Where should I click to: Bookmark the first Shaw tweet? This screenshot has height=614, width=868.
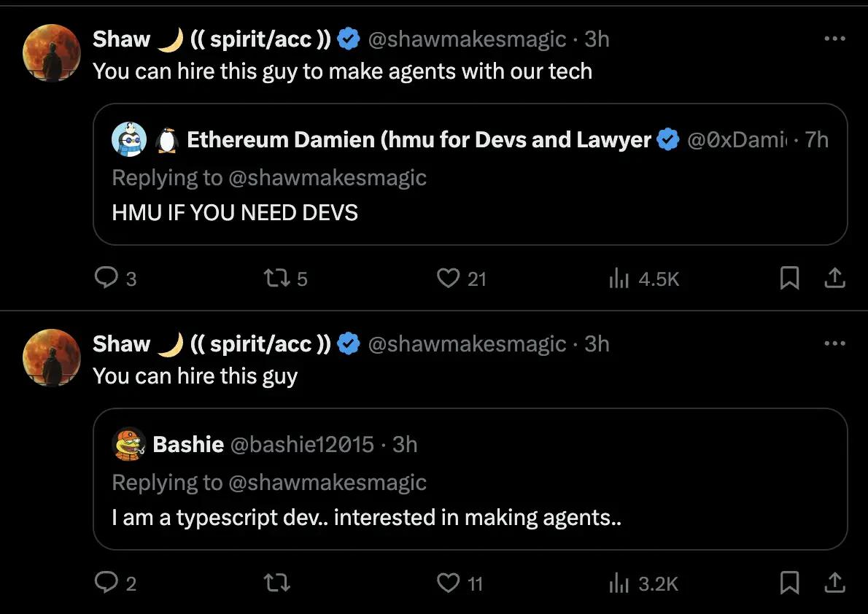(x=789, y=278)
